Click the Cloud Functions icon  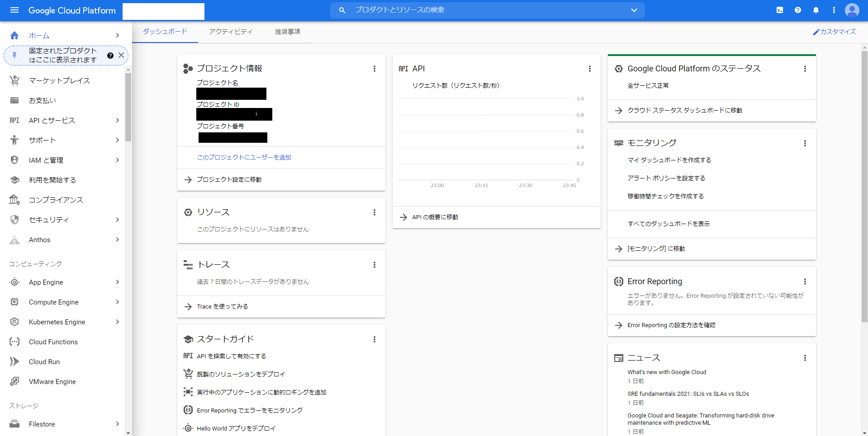[x=14, y=342]
